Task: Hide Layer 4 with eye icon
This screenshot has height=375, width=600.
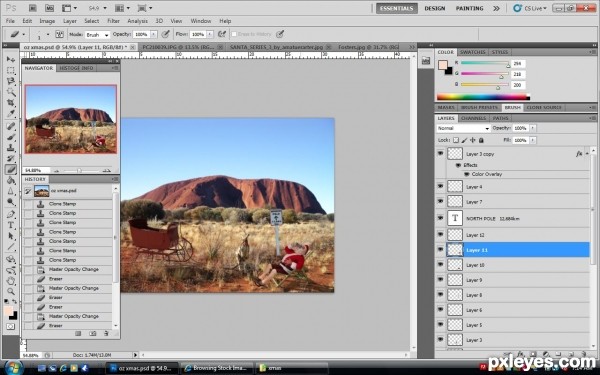Action: (x=440, y=186)
